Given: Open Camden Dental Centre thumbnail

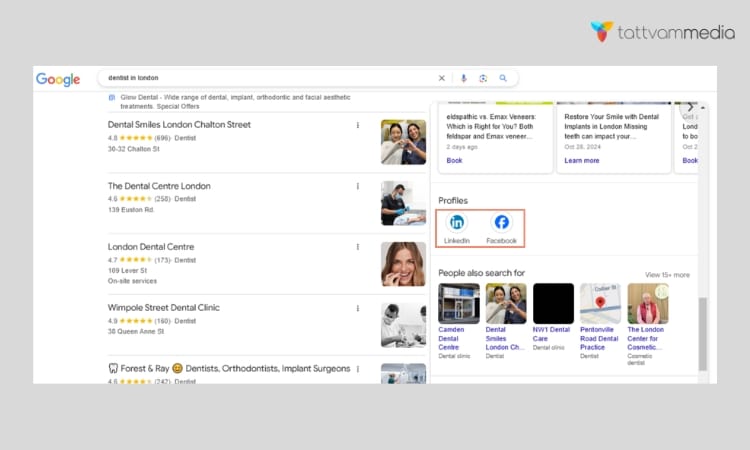Looking at the screenshot, I should pos(459,304).
